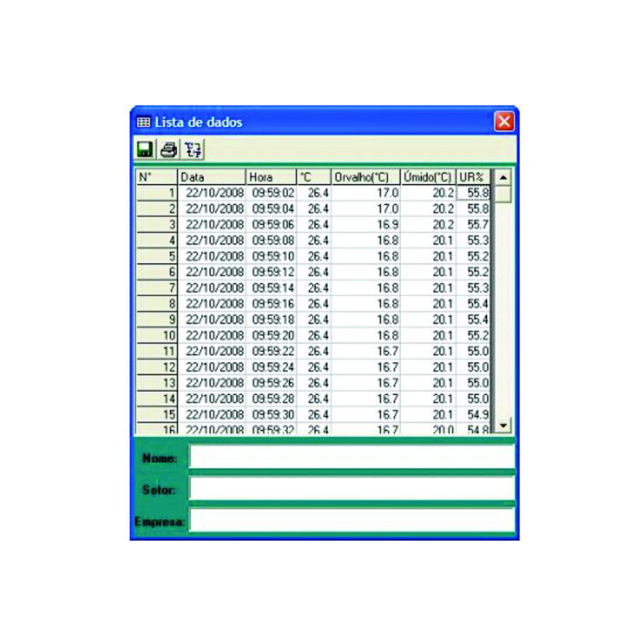Click the time cell 09:59:14
Screen dimensions: 644x644
[x=271, y=288]
